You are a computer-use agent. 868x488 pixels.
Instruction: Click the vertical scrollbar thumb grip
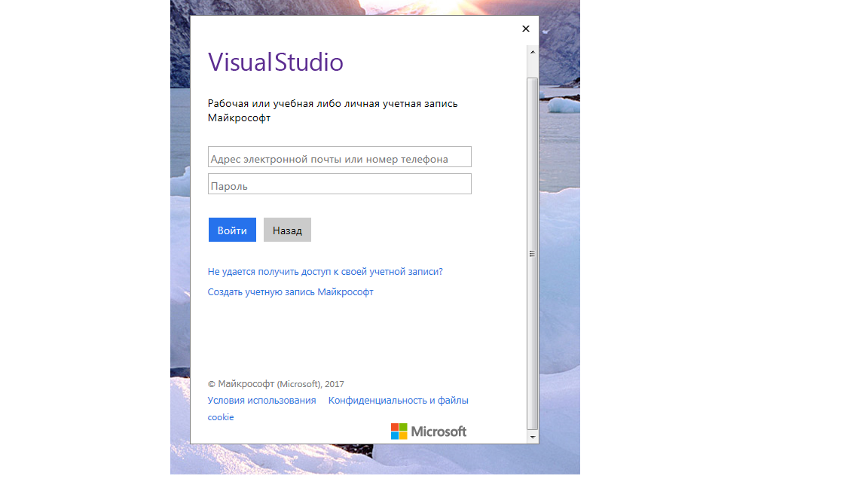coord(532,254)
